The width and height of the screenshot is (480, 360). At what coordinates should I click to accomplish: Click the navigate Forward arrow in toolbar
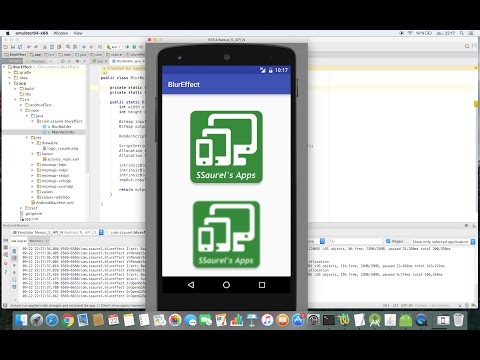coord(91,47)
